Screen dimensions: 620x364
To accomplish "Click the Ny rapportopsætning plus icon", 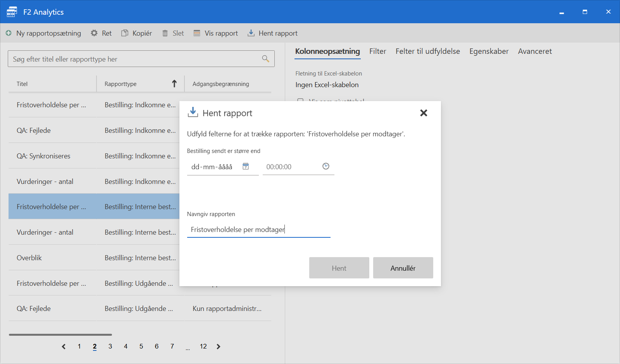I will point(9,33).
